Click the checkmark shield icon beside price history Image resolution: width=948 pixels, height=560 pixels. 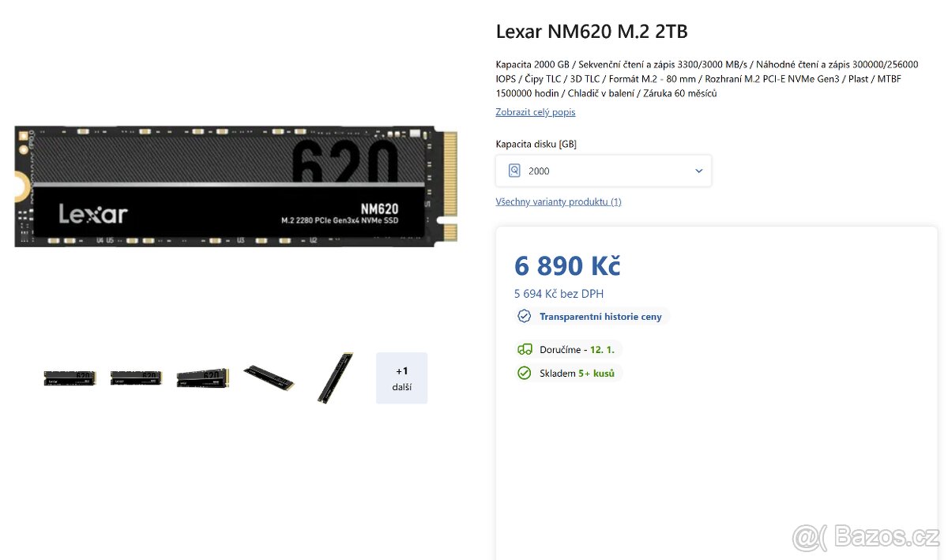tap(524, 316)
